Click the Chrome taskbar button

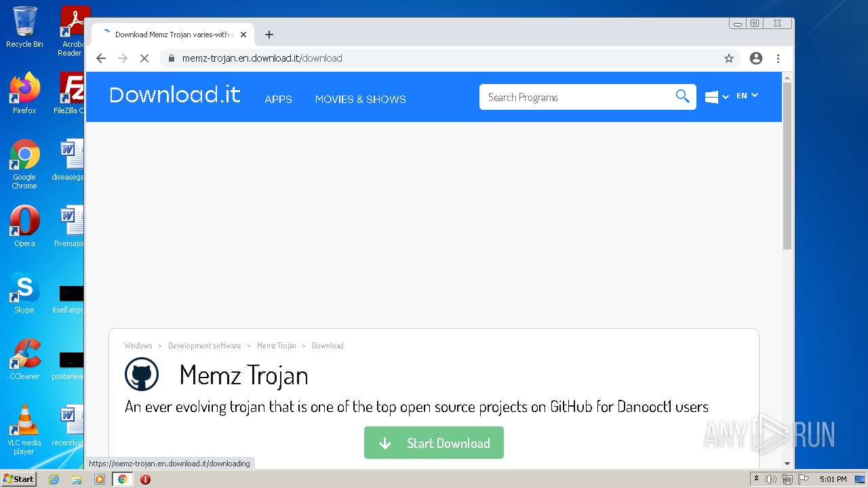coord(123,479)
